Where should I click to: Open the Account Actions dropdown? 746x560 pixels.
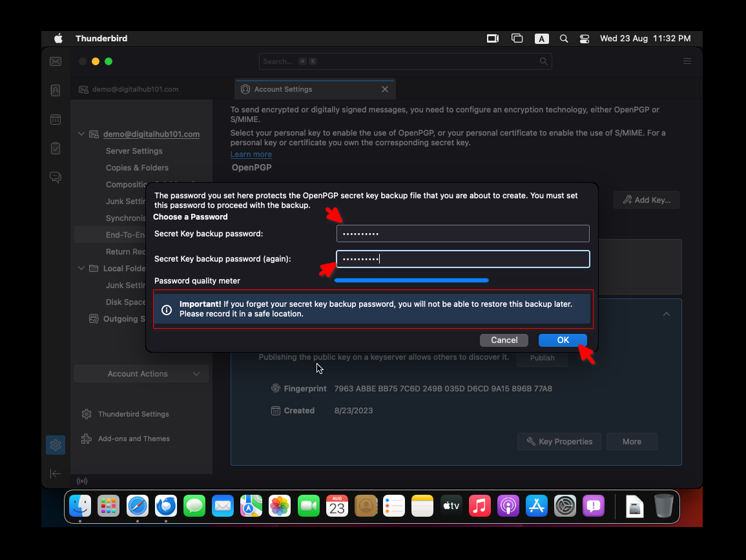pyautogui.click(x=141, y=374)
